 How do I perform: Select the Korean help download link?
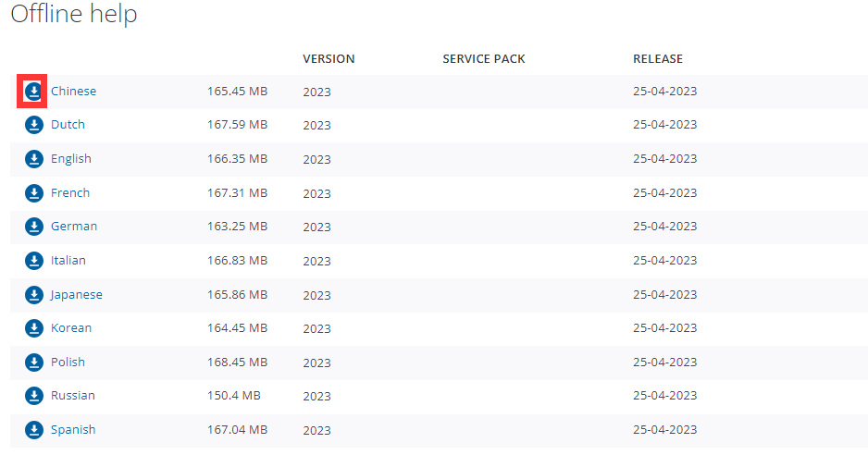point(71,328)
